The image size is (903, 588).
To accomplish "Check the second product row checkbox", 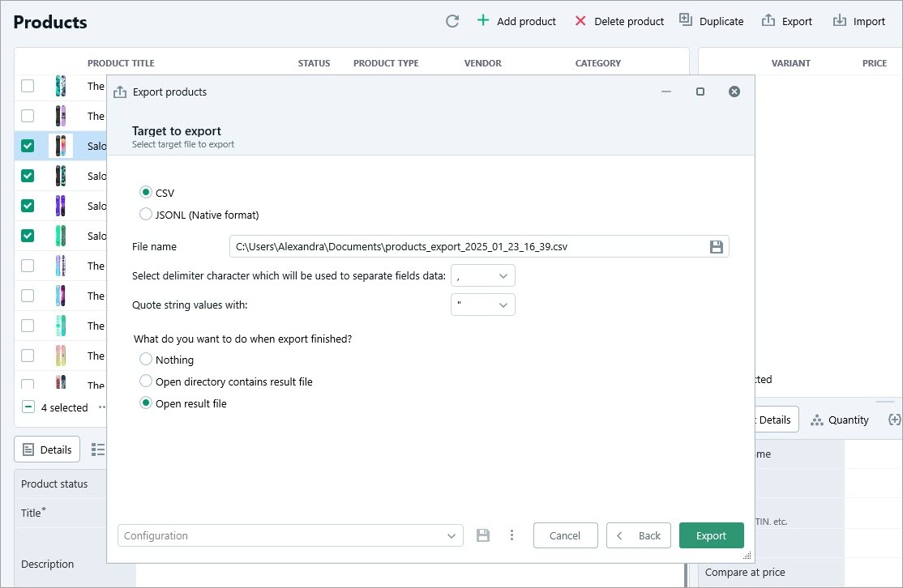I will point(27,116).
